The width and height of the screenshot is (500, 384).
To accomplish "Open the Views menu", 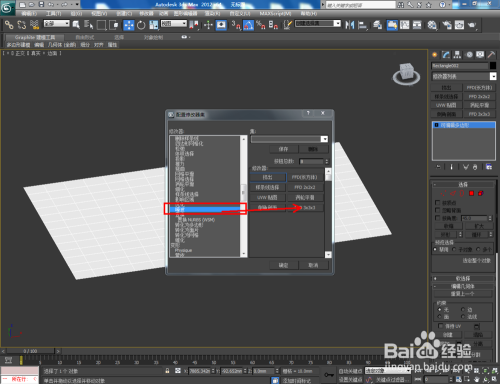I will point(99,13).
